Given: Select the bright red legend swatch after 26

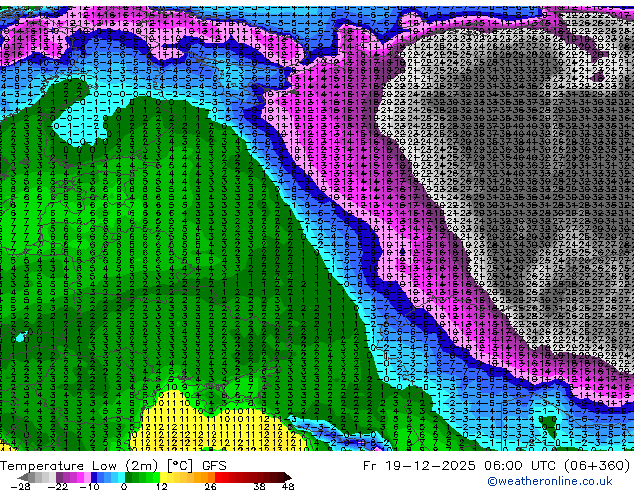Looking at the screenshot, I should [218, 477].
